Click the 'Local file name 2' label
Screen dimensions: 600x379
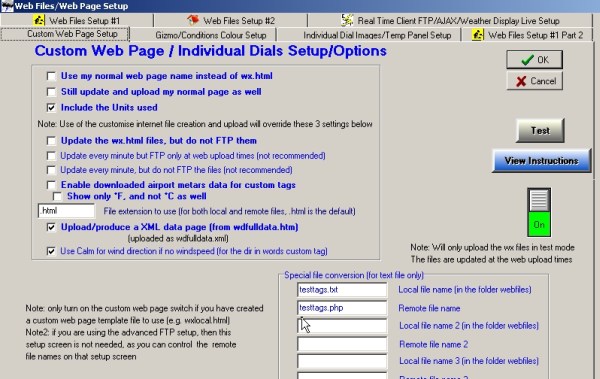coord(469,326)
